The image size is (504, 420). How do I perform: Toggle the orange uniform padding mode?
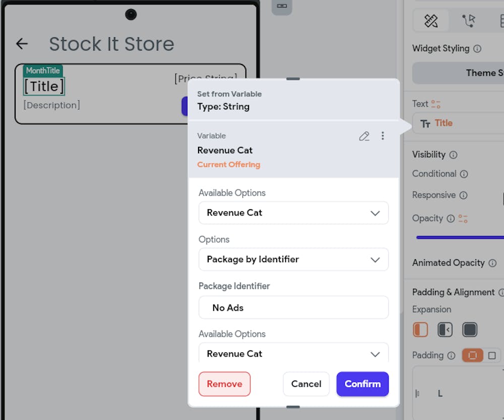[472, 355]
